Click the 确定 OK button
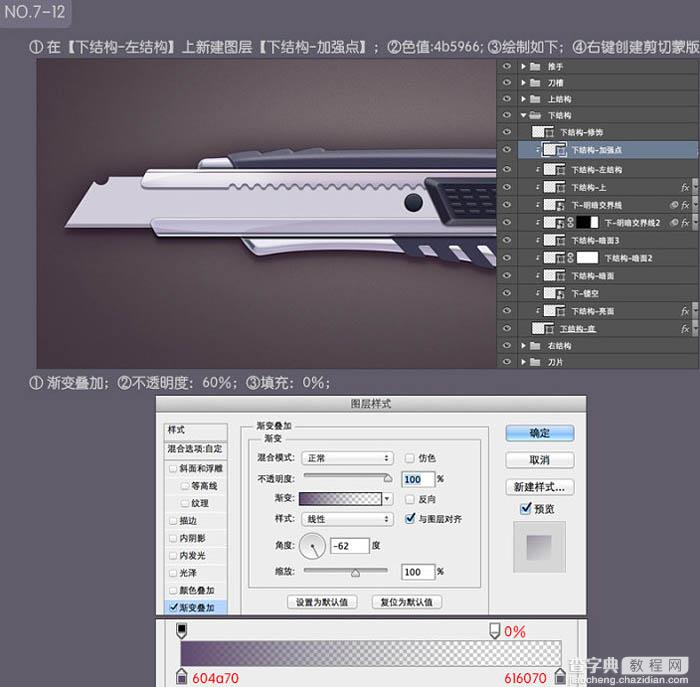 coord(539,433)
